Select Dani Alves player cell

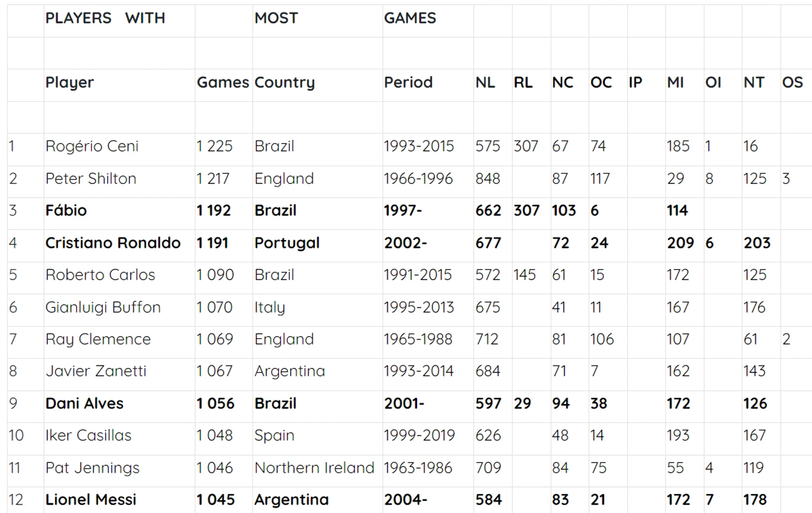tap(120, 404)
